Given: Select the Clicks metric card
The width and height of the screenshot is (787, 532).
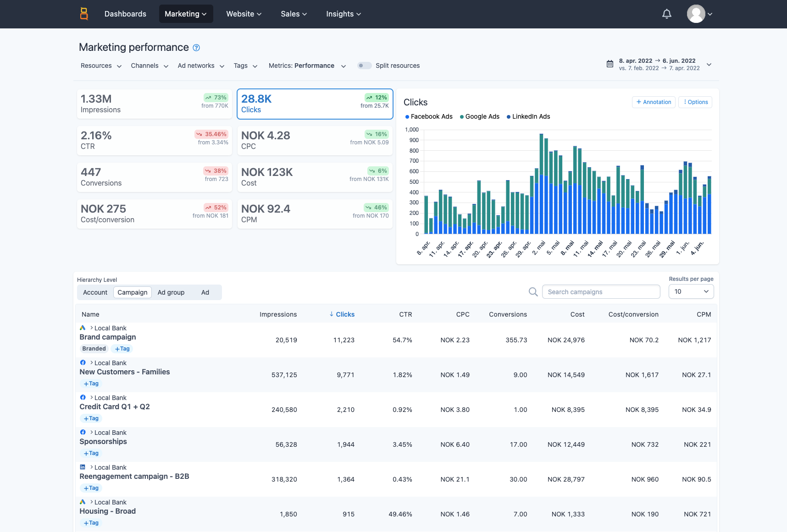Looking at the screenshot, I should pyautogui.click(x=315, y=104).
